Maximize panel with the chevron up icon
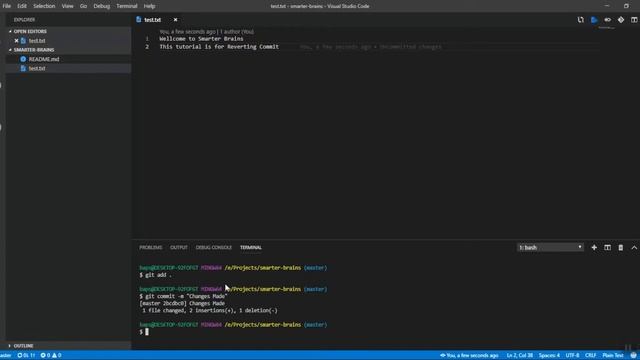The height and width of the screenshot is (360, 640). pos(634,247)
